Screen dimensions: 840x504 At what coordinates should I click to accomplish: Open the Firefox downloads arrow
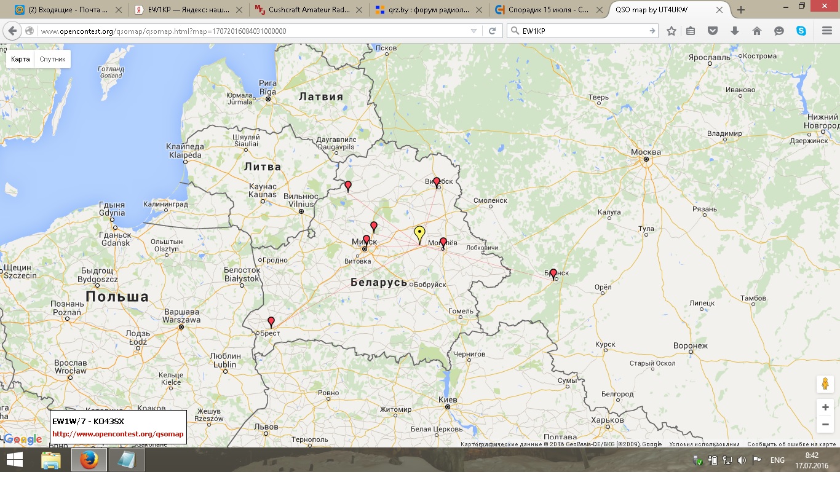pyautogui.click(x=734, y=31)
